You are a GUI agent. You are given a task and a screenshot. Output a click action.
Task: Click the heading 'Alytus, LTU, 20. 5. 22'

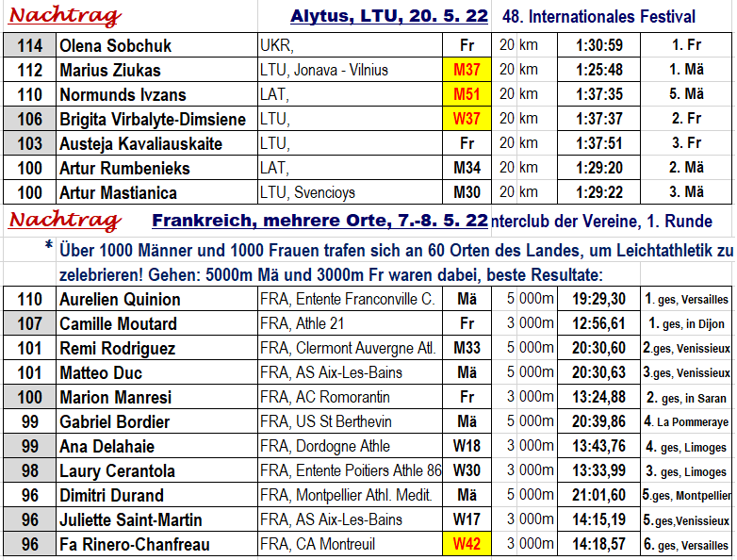point(389,16)
